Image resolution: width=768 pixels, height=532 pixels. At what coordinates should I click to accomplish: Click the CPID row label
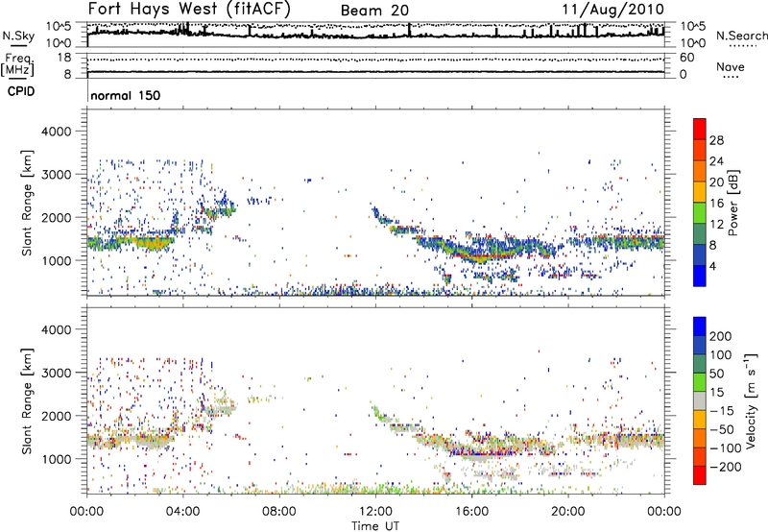[21, 91]
